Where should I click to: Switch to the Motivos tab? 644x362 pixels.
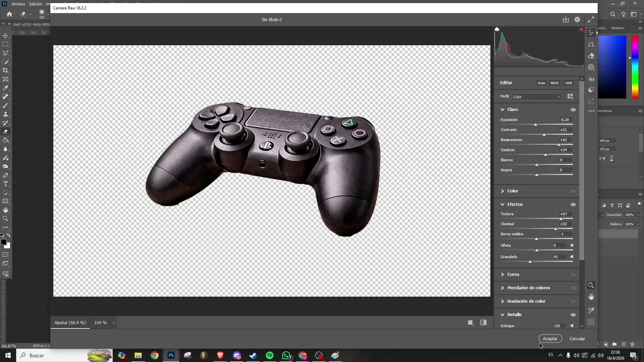(618, 28)
